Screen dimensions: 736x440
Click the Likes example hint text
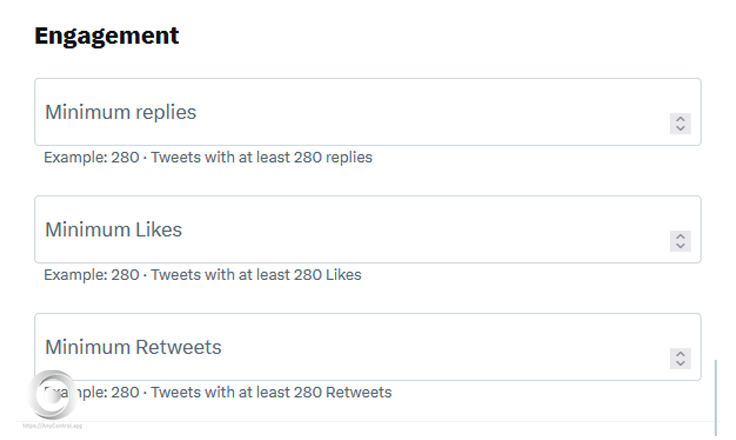[203, 275]
